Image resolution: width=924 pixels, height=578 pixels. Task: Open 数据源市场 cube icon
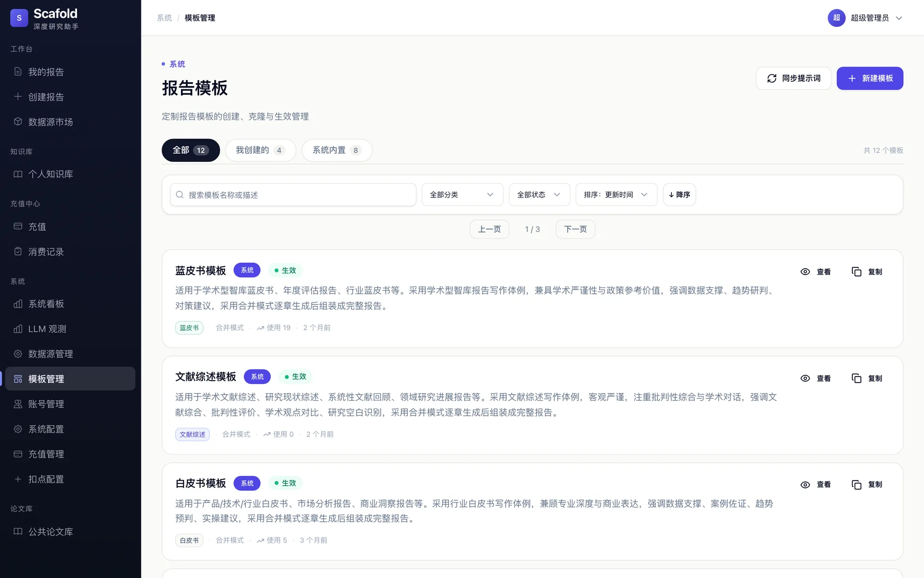click(x=18, y=122)
